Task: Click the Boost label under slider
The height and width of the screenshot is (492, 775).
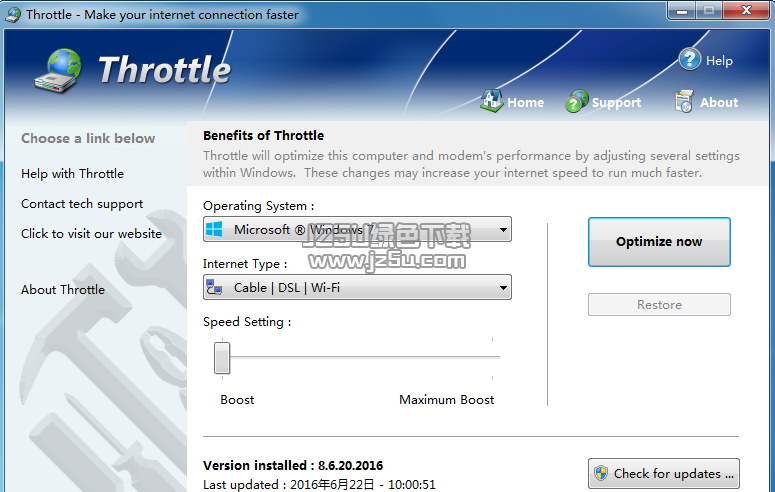Action: [x=237, y=400]
